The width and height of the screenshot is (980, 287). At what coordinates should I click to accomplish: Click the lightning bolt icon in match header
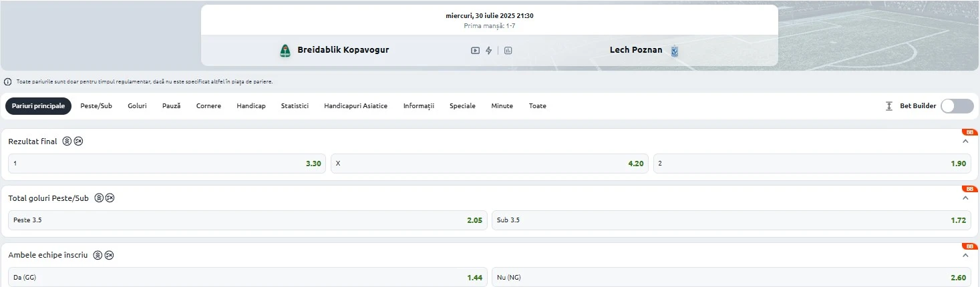[488, 50]
